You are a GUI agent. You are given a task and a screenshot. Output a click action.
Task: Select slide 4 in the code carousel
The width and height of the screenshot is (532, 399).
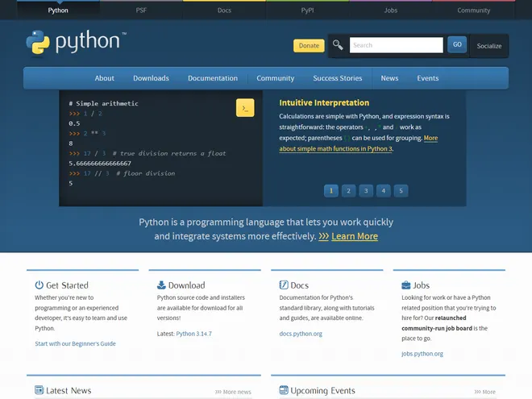(x=384, y=191)
